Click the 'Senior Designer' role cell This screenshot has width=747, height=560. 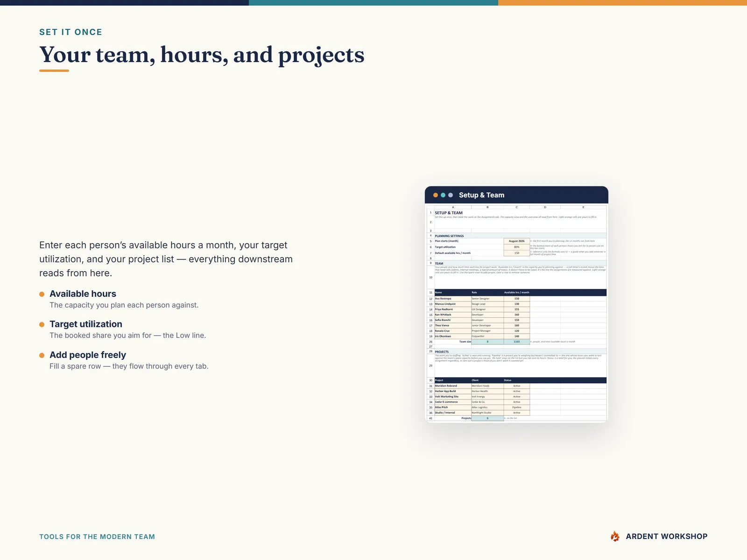487,299
